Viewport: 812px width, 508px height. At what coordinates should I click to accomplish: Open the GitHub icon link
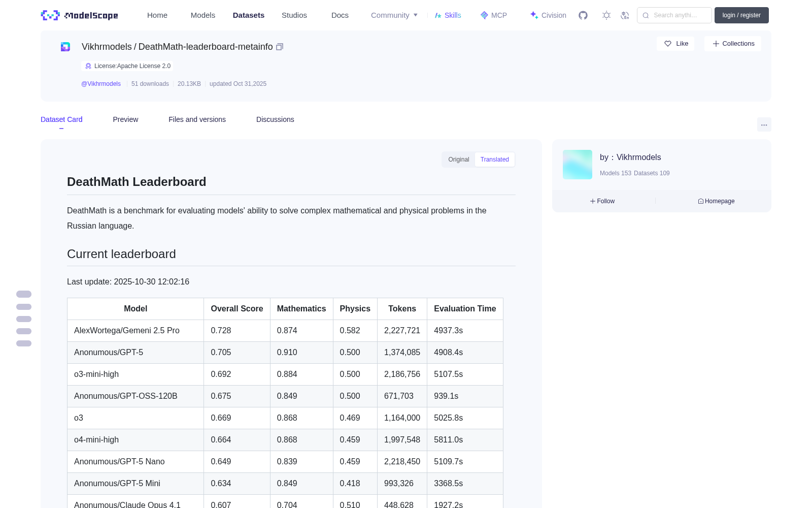(x=583, y=15)
